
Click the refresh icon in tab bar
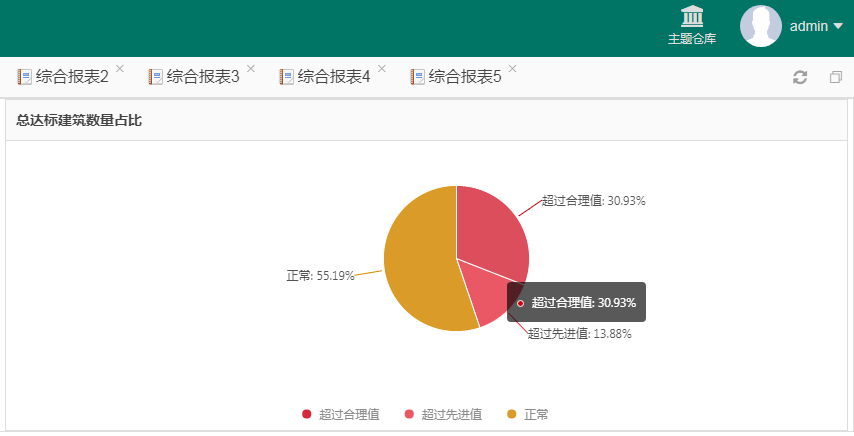click(x=800, y=77)
